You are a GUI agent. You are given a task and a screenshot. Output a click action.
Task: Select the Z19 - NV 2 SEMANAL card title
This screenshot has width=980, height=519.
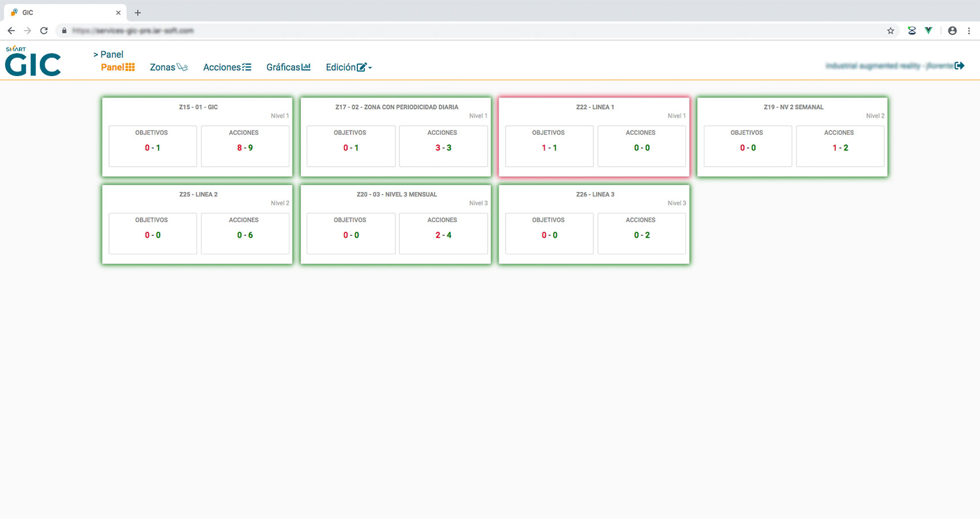(x=793, y=107)
